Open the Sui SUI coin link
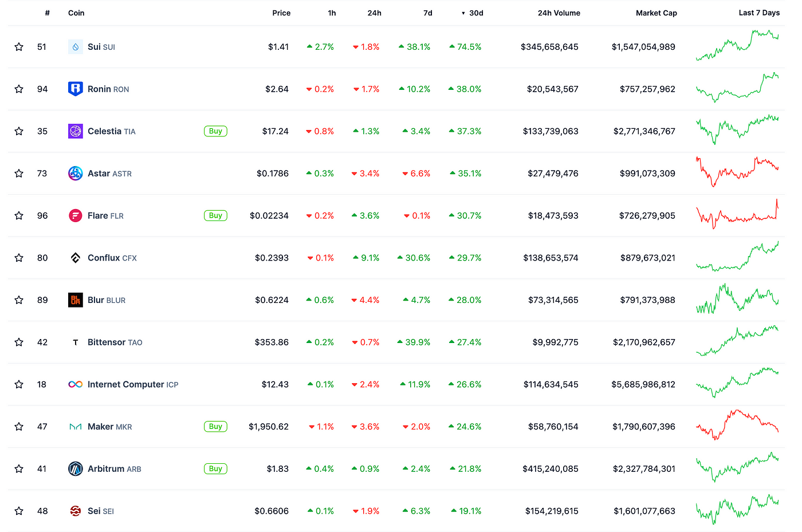This screenshot has height=532, width=802. 101,47
